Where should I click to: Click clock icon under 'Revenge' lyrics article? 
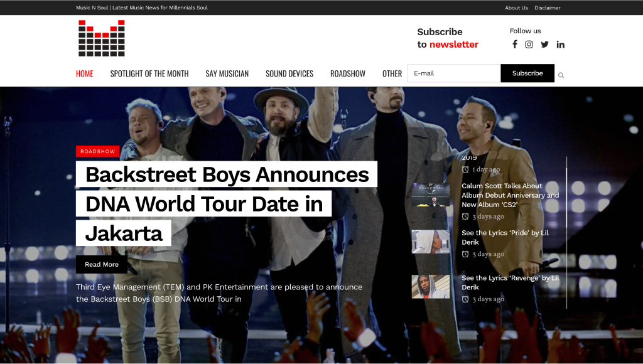465,299
